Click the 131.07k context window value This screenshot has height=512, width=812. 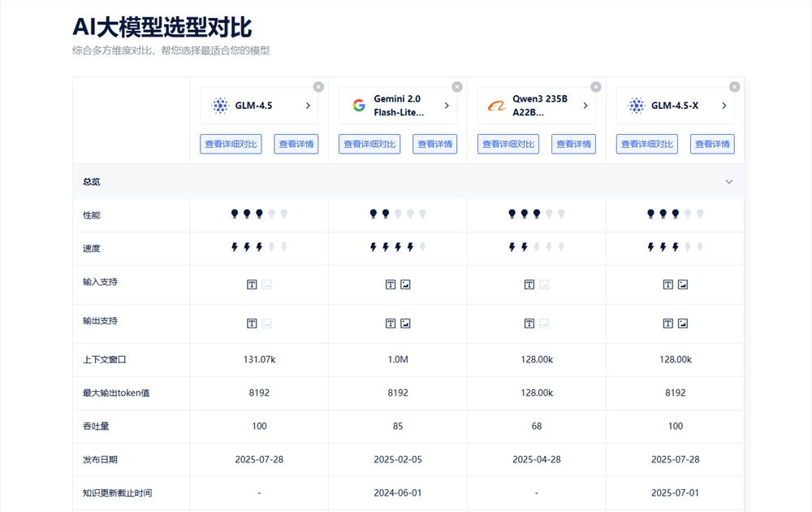(x=260, y=359)
